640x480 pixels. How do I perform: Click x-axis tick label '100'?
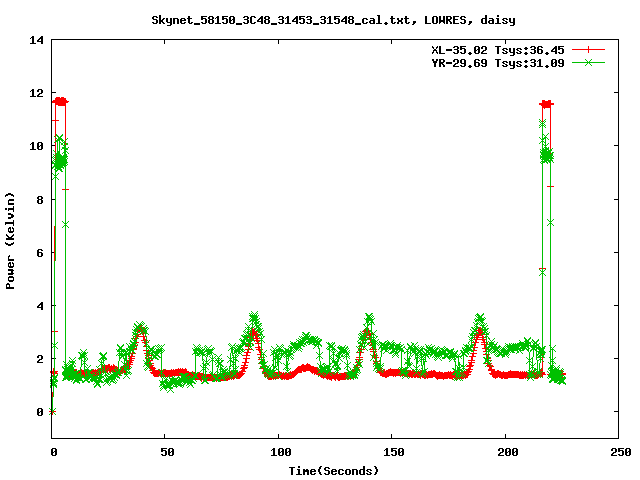pos(281,452)
